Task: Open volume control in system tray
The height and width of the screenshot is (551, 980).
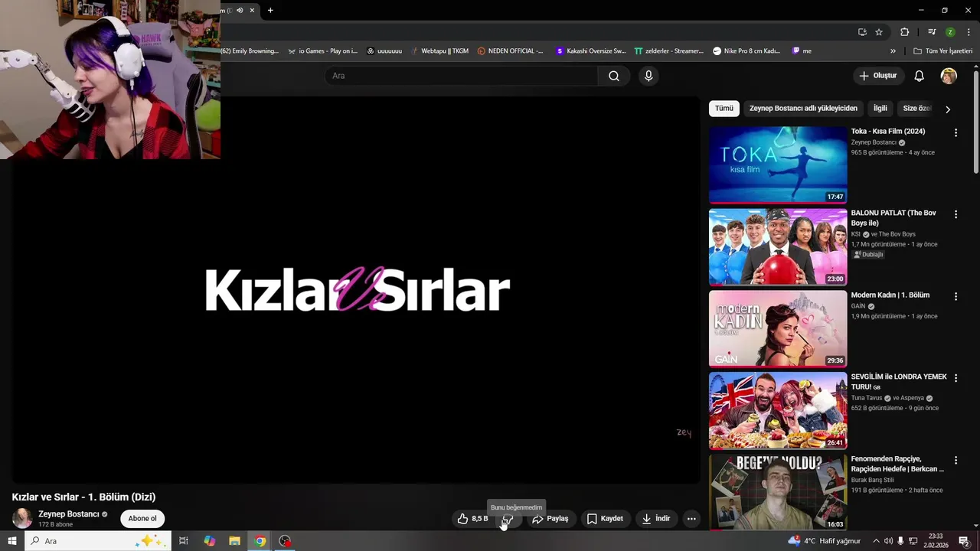Action: pyautogui.click(x=888, y=541)
